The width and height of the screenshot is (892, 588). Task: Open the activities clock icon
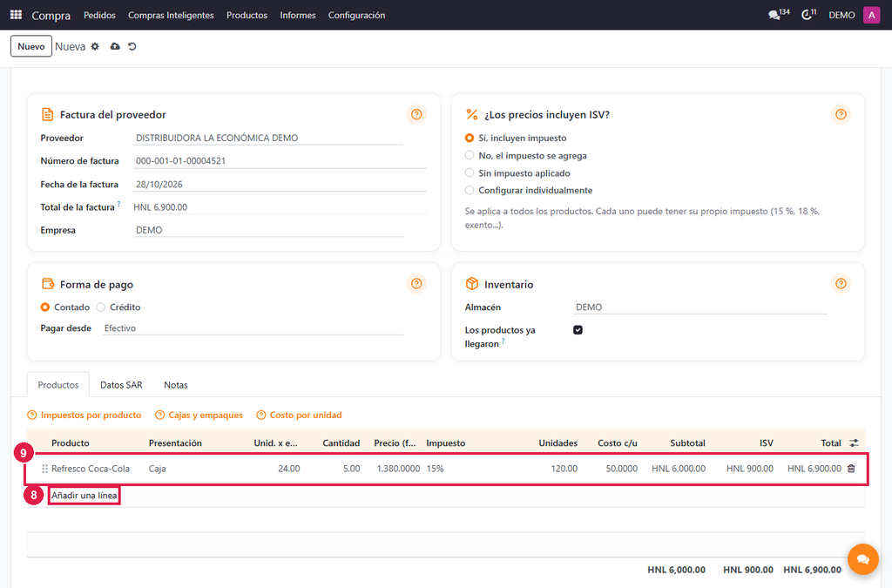coord(808,15)
